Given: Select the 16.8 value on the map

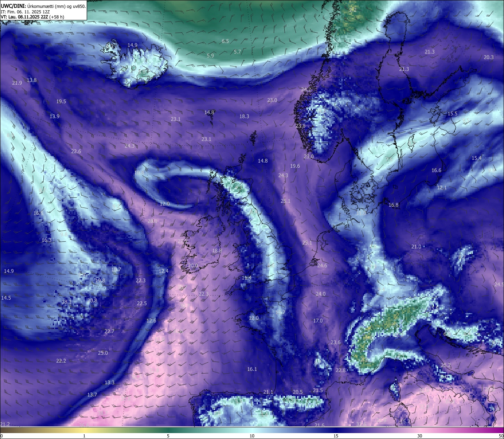Looking at the screenshot, I should pos(393,205).
